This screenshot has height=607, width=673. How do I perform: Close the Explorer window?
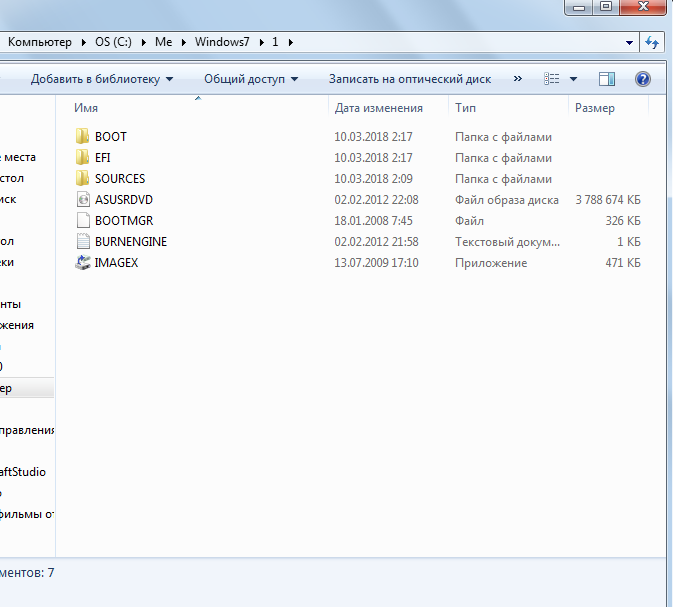click(x=643, y=7)
